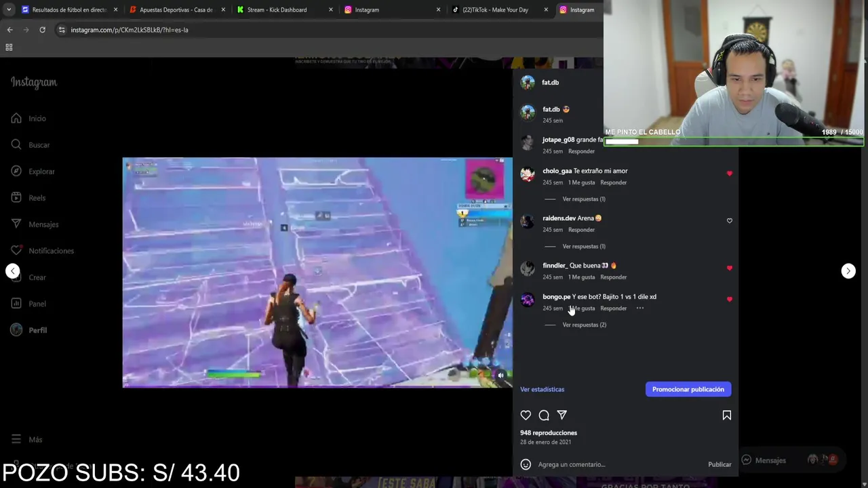This screenshot has width=868, height=488.
Task: Close the Kick Dashboard tab
Action: point(331,9)
